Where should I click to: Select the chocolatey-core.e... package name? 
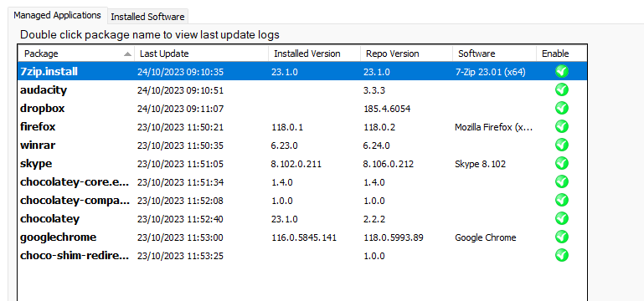tap(75, 182)
